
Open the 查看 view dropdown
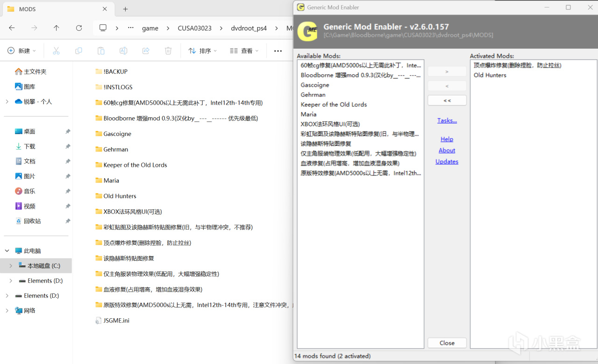point(244,50)
